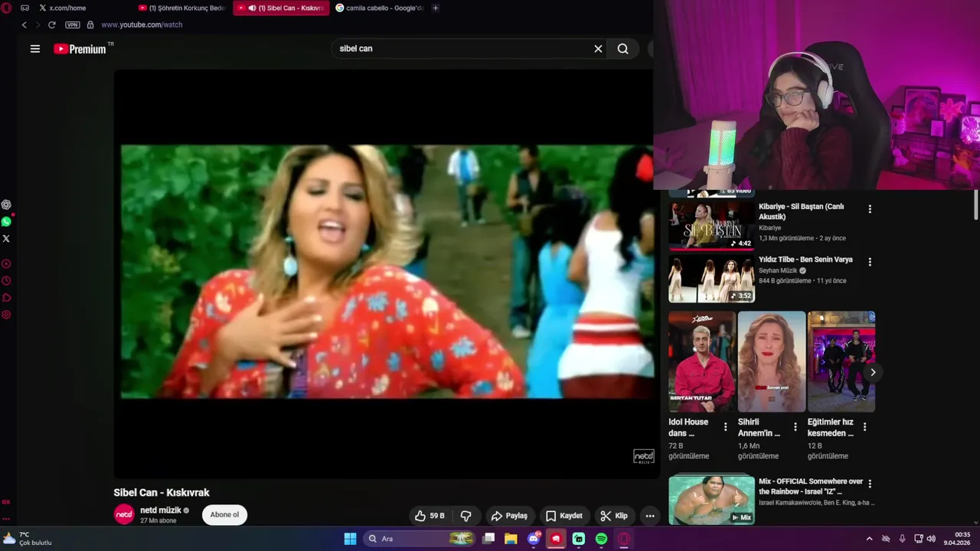Open ChatGPT in the Opera sidebar
The height and width of the screenshot is (551, 980).
pos(6,204)
